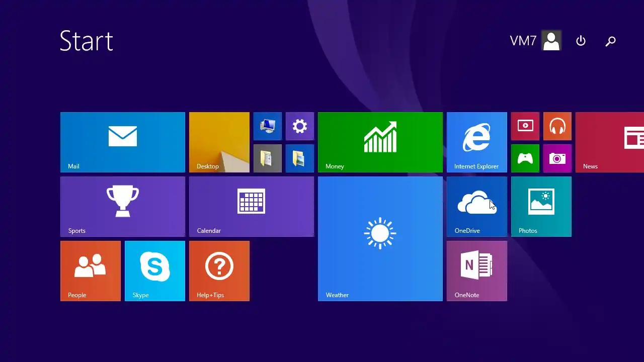Open the OneDrive cloud tile

tap(477, 207)
